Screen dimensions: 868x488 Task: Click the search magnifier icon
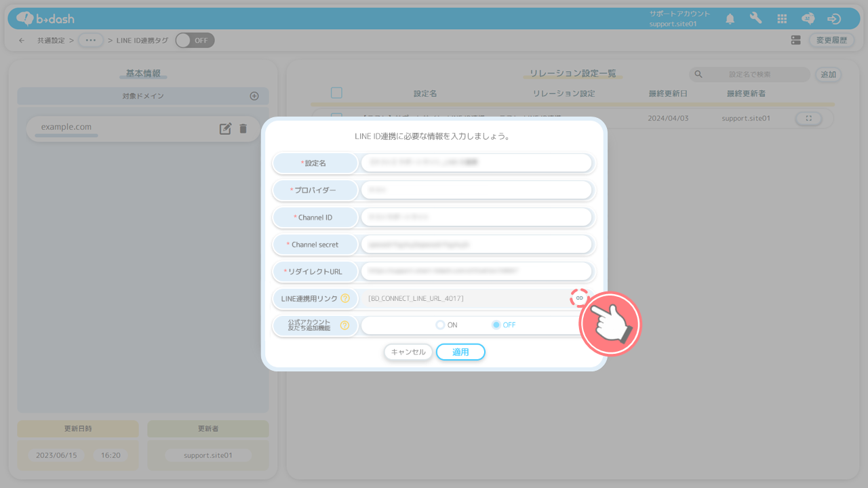pos(698,75)
